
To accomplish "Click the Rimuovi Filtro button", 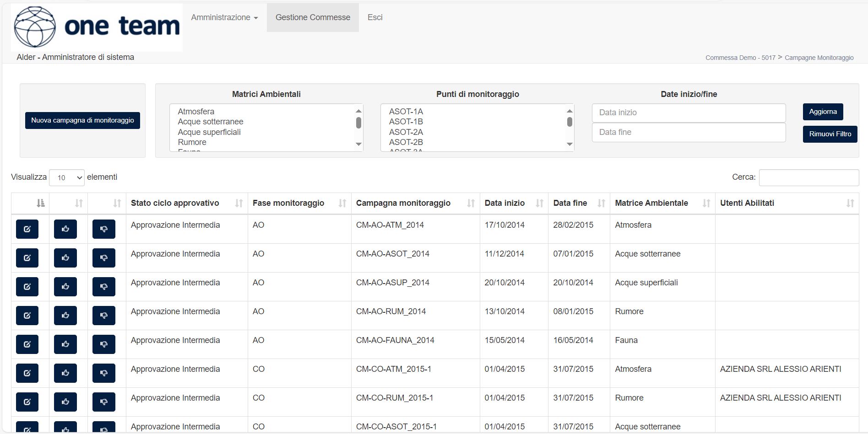I will point(830,134).
